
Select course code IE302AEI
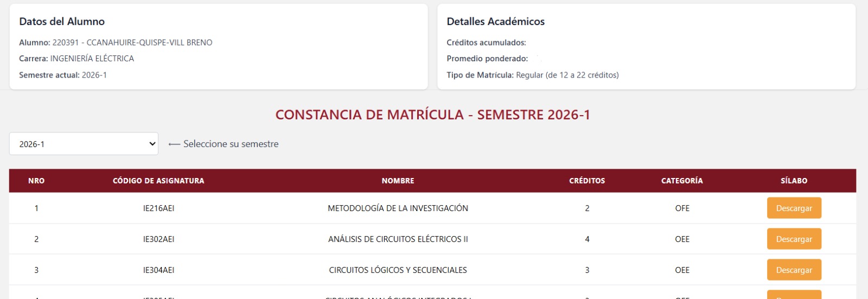pyautogui.click(x=158, y=239)
